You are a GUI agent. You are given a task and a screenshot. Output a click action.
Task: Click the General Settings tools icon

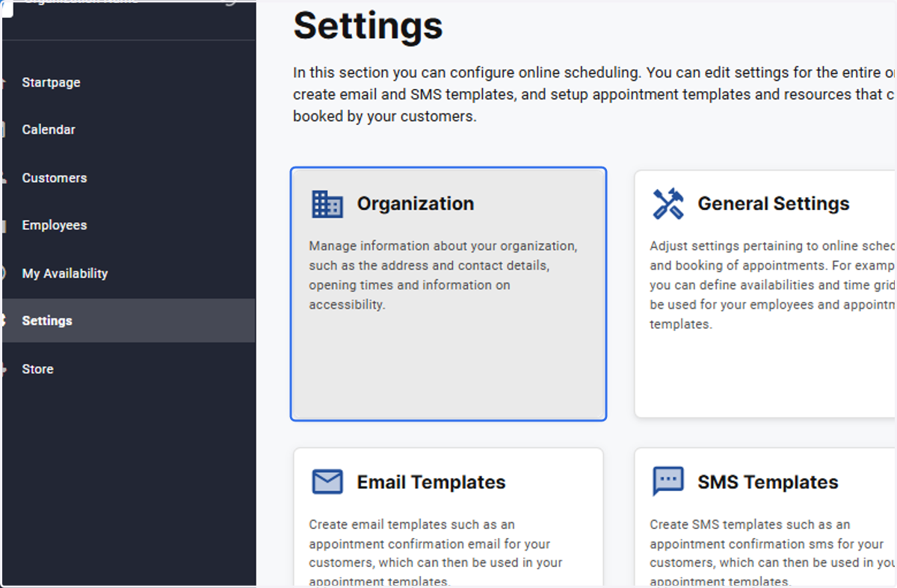point(668,204)
